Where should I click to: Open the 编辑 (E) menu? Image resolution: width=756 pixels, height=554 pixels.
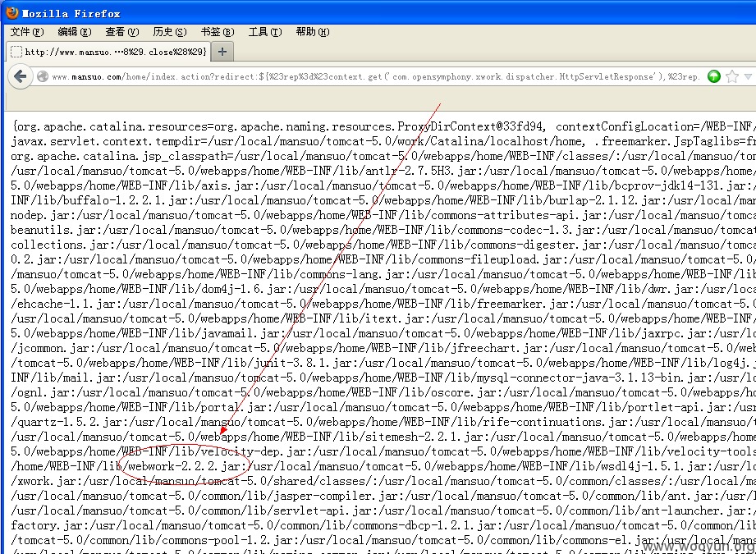[x=74, y=32]
